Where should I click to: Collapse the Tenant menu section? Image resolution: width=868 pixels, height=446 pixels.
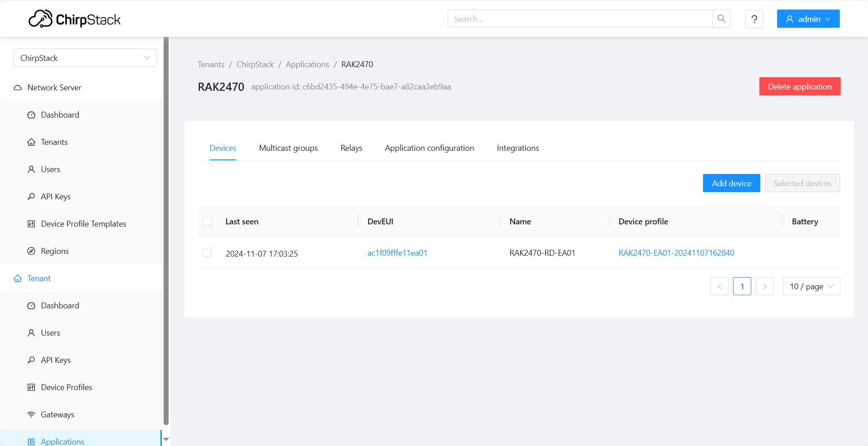(x=81, y=278)
